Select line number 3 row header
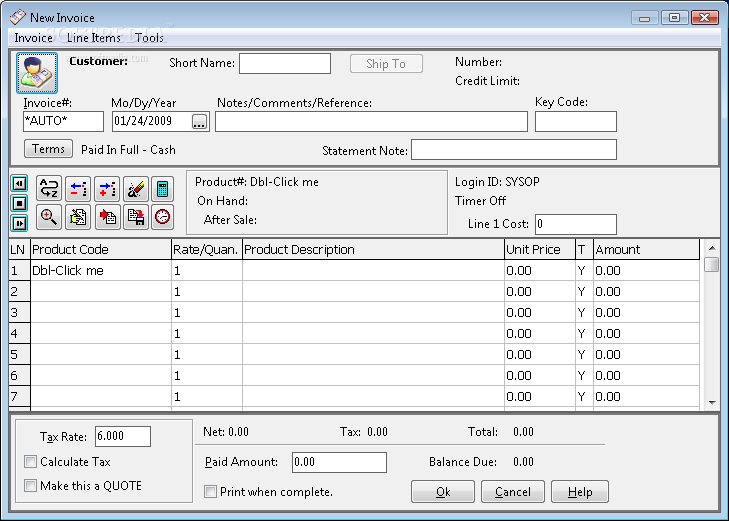The image size is (729, 521). click(19, 312)
